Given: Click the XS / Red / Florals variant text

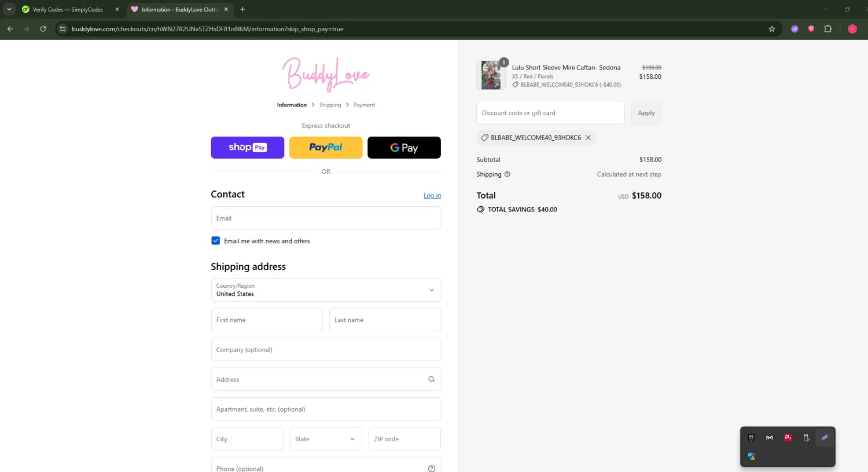Looking at the screenshot, I should [532, 76].
